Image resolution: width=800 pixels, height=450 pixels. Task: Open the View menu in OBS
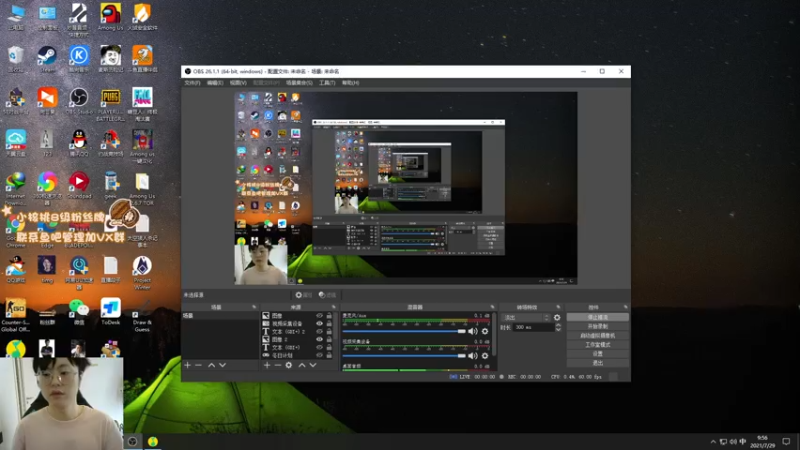point(238,83)
